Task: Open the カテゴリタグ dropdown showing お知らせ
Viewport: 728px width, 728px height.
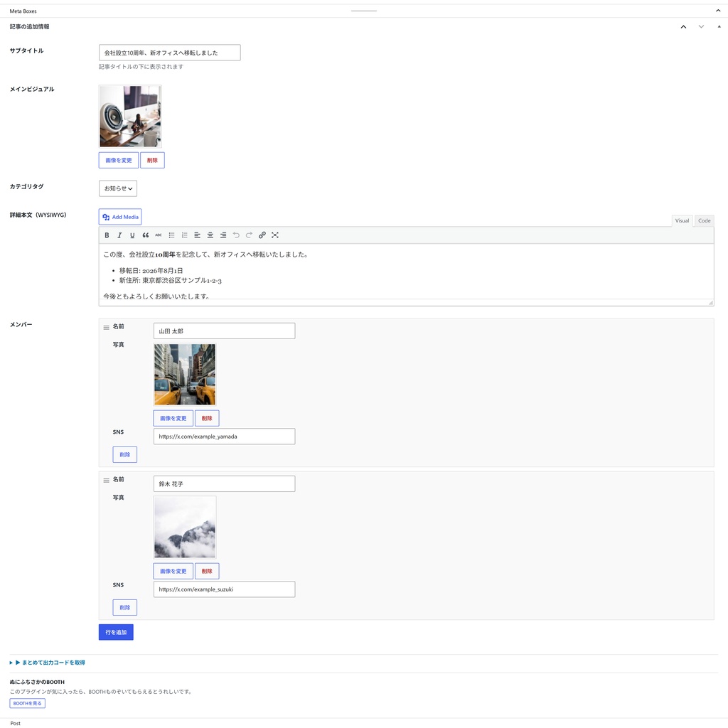Action: (x=118, y=188)
